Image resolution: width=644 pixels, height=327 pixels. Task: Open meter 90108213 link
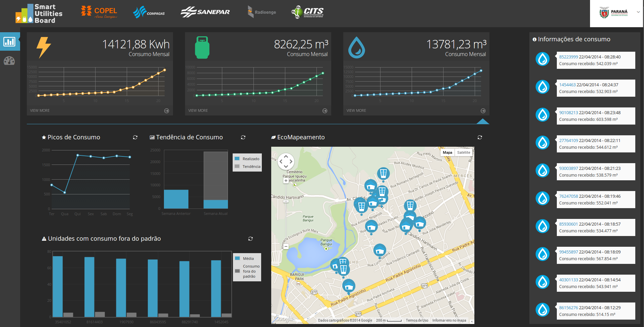(569, 113)
